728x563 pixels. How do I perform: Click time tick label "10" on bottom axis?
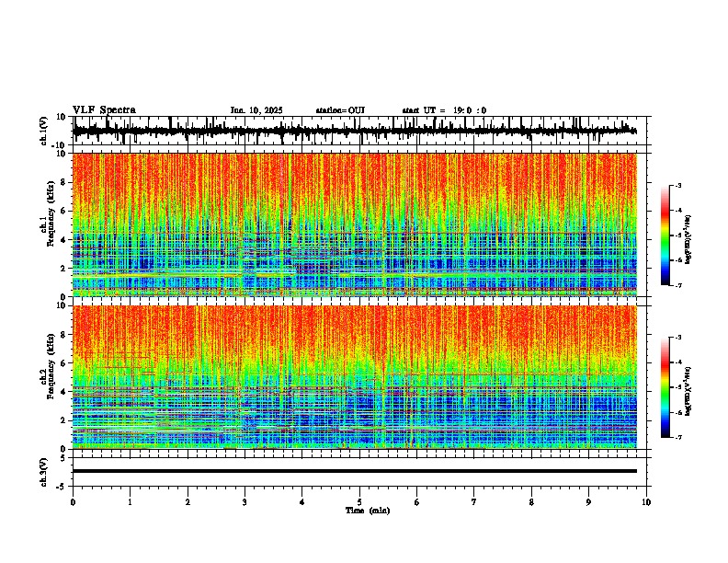(646, 502)
